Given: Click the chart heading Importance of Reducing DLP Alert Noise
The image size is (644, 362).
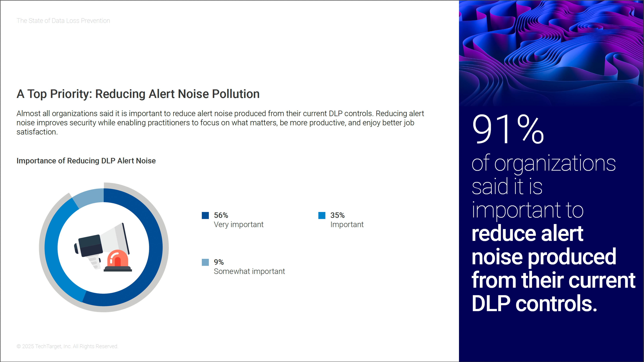Looking at the screenshot, I should coord(86,161).
